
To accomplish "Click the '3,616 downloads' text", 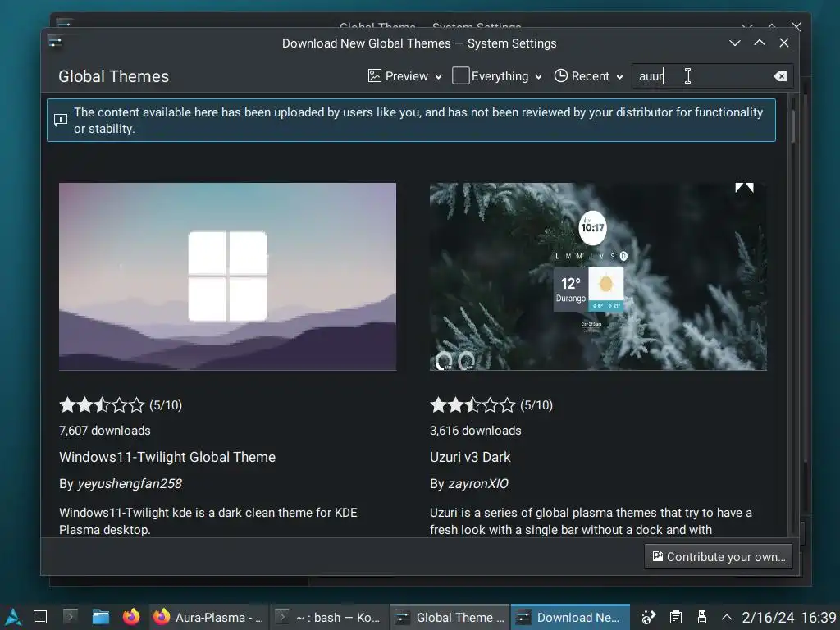I will tap(475, 431).
